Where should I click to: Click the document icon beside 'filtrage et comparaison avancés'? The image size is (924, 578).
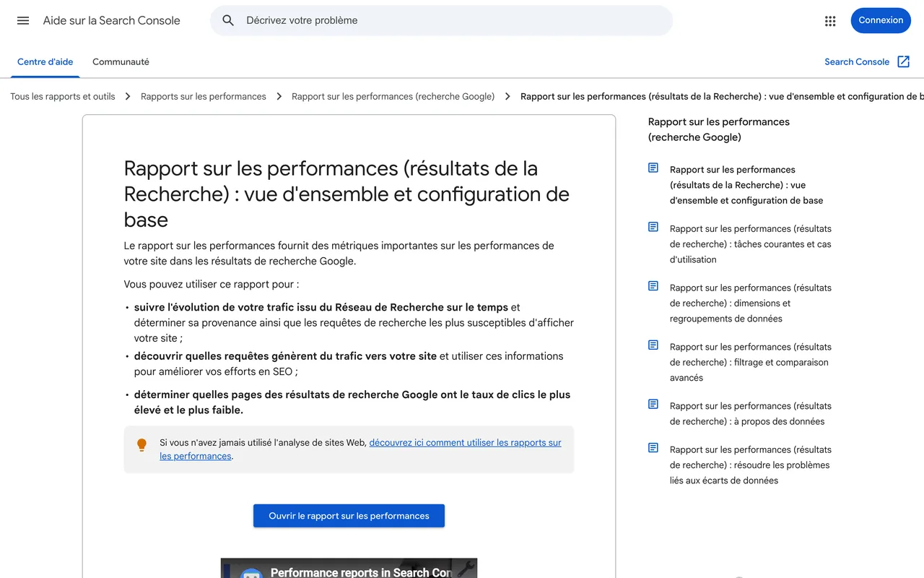coord(653,345)
